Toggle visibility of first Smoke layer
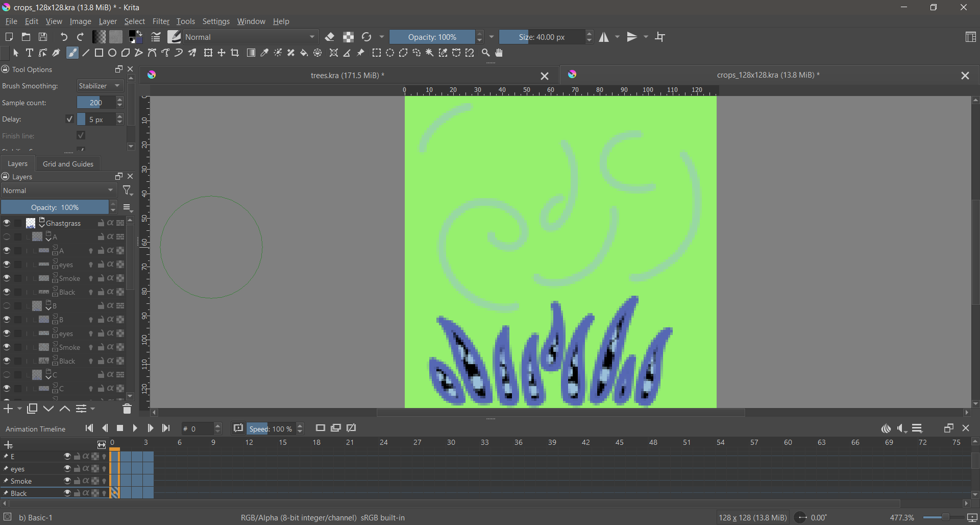The width and height of the screenshot is (980, 525). click(7, 278)
